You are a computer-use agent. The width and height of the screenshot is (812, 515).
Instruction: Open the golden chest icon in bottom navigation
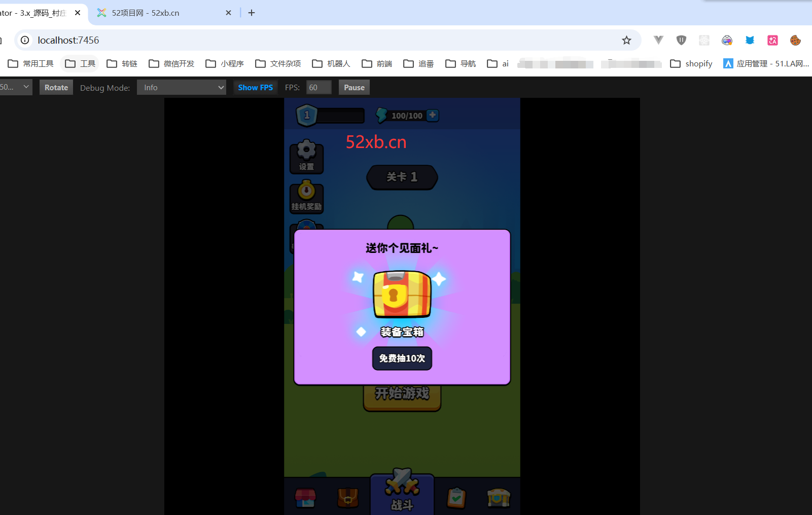(x=499, y=498)
